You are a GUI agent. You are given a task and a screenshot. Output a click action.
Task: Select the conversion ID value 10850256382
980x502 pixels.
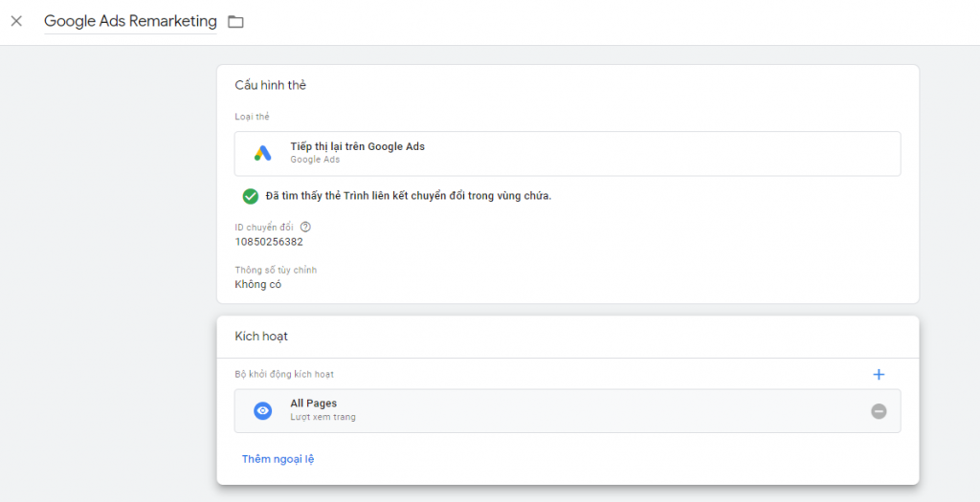pos(269,242)
